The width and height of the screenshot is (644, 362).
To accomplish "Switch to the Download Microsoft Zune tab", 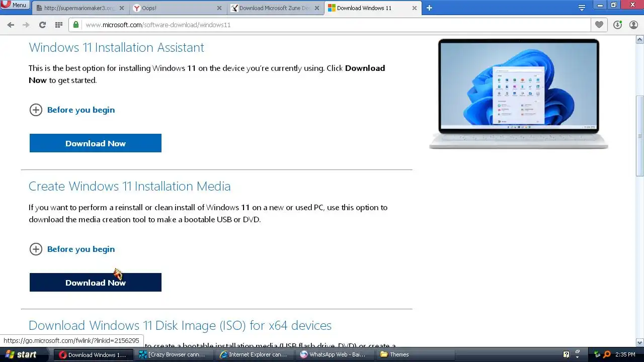I will pos(275,8).
